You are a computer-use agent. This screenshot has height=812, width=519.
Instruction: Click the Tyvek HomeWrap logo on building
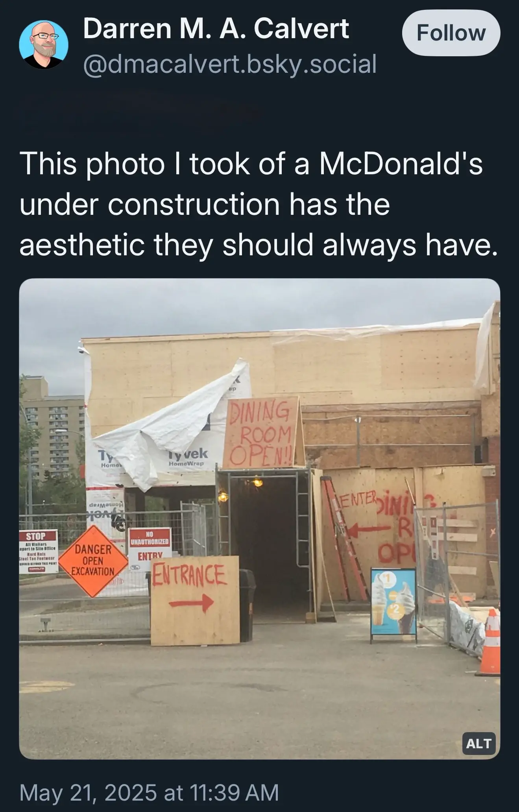tap(187, 457)
